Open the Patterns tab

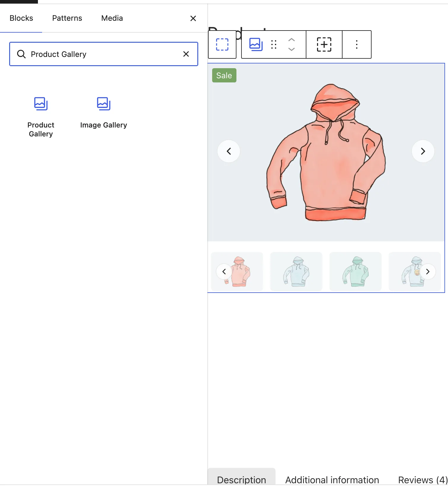point(67,18)
